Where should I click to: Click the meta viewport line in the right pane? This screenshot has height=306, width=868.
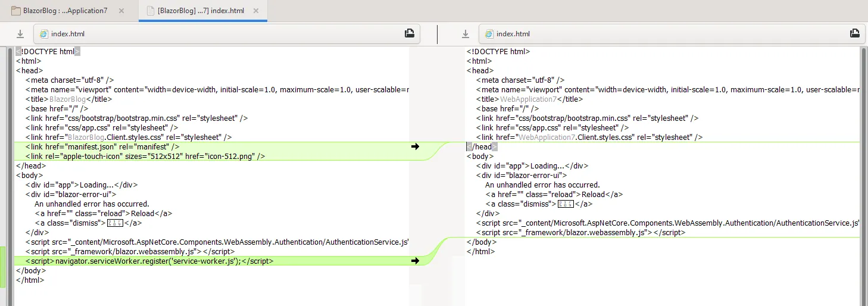667,89
